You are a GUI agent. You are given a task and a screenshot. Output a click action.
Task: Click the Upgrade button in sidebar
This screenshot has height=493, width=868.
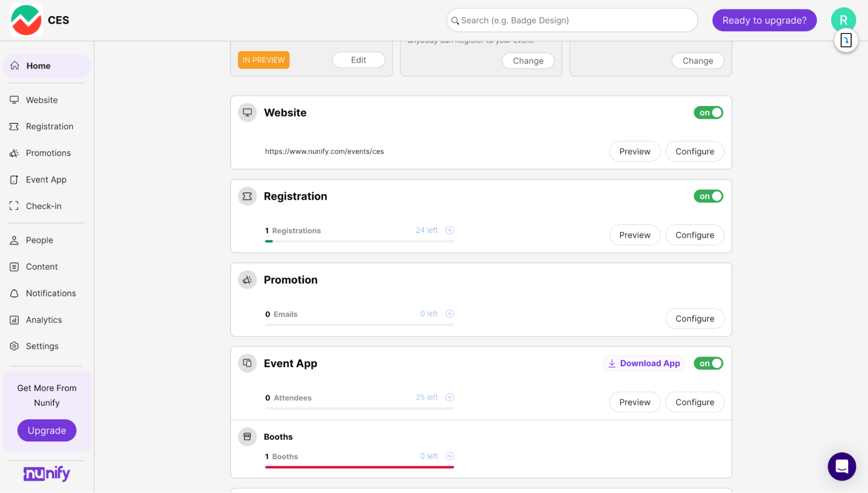(x=47, y=430)
